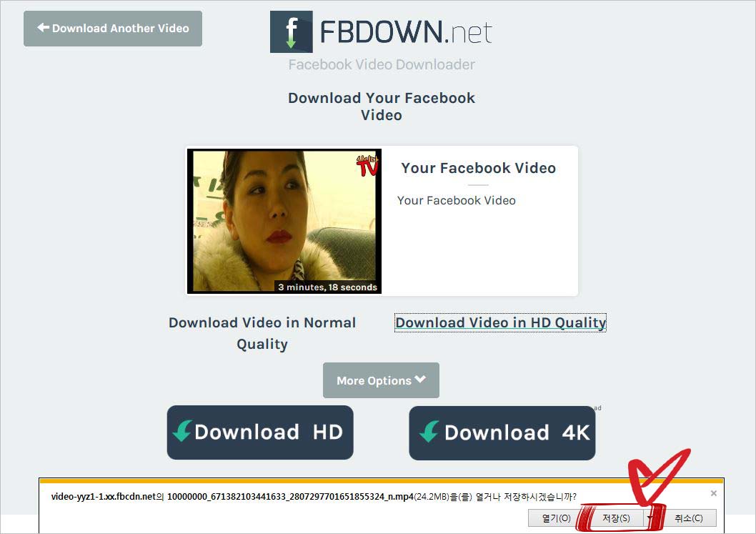756x534 pixels.
Task: Click the Facebook Video Downloader subtitle
Action: [x=382, y=64]
